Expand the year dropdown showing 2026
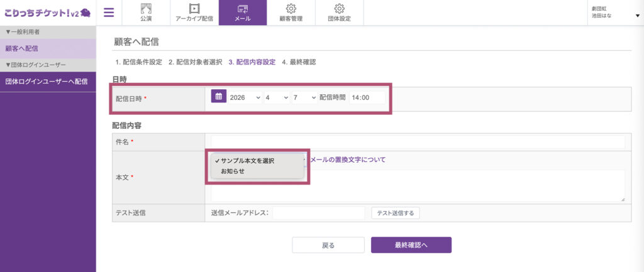This screenshot has width=644, height=272. (x=245, y=97)
